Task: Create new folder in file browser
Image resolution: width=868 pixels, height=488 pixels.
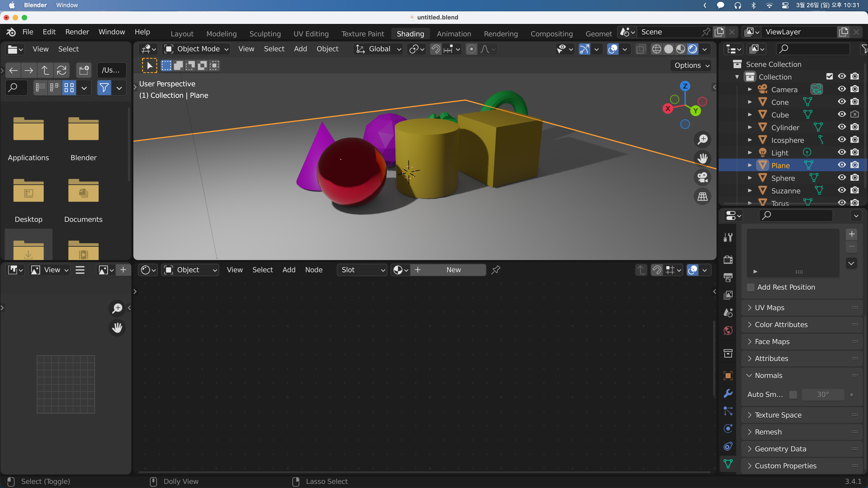Action: (84, 70)
